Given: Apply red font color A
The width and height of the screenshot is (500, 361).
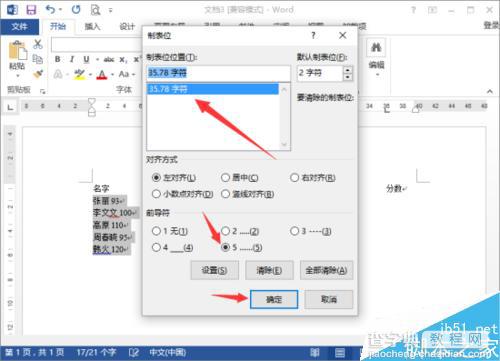Looking at the screenshot, I should click(x=102, y=74).
